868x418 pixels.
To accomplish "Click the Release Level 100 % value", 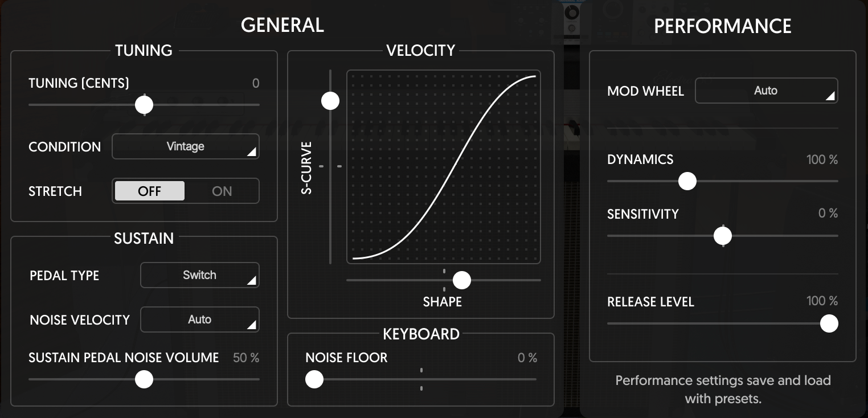I will [822, 301].
